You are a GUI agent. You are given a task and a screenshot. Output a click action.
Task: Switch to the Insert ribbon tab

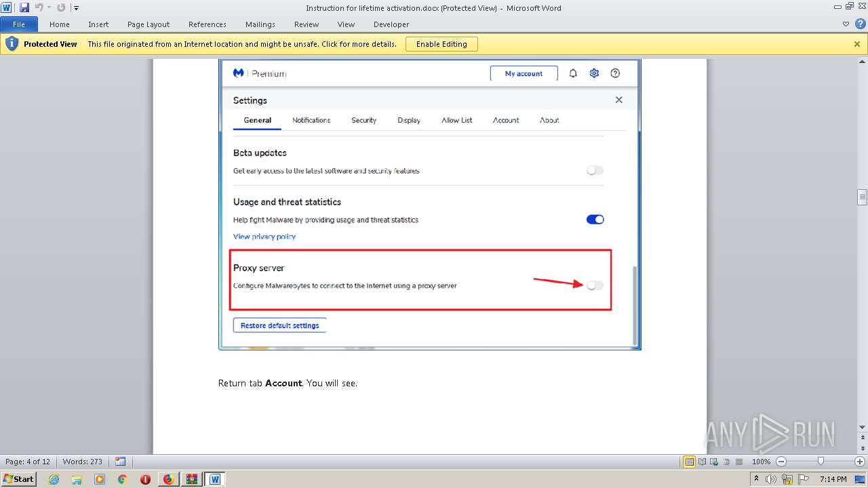98,24
